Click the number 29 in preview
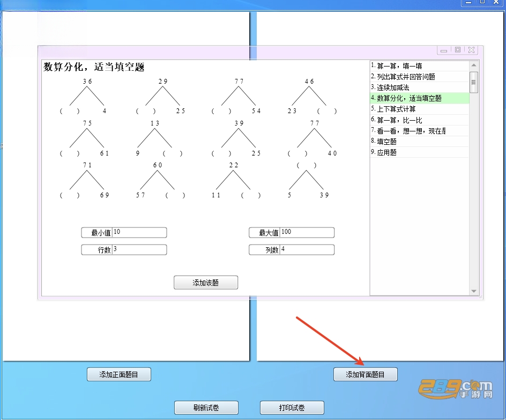The height and width of the screenshot is (420, 506). click(163, 82)
